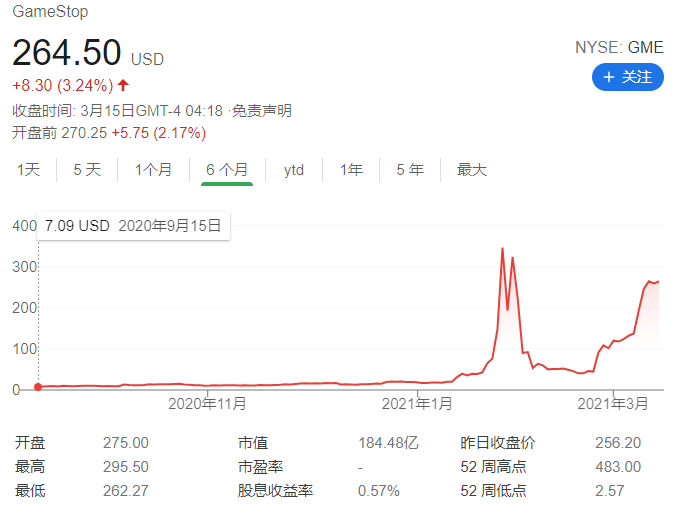This screenshot has height=529, width=679.
Task: Click the 100 y-axis label
Action: tap(24, 349)
